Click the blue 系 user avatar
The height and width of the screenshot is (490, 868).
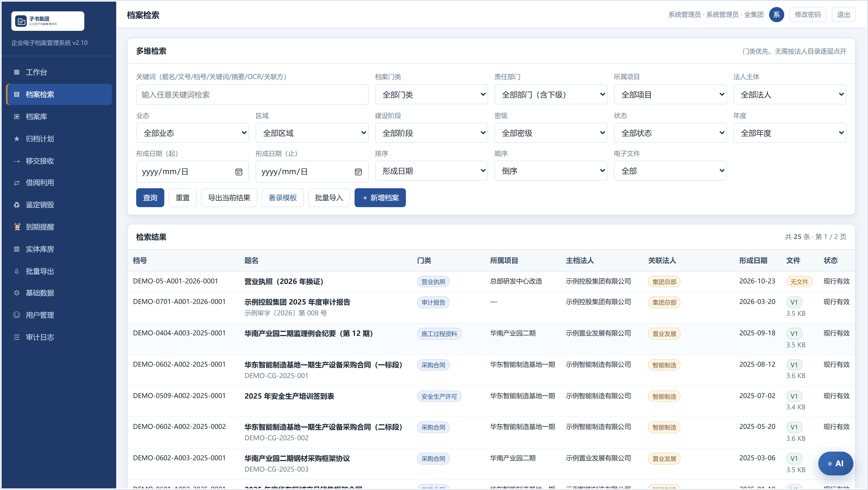click(776, 15)
